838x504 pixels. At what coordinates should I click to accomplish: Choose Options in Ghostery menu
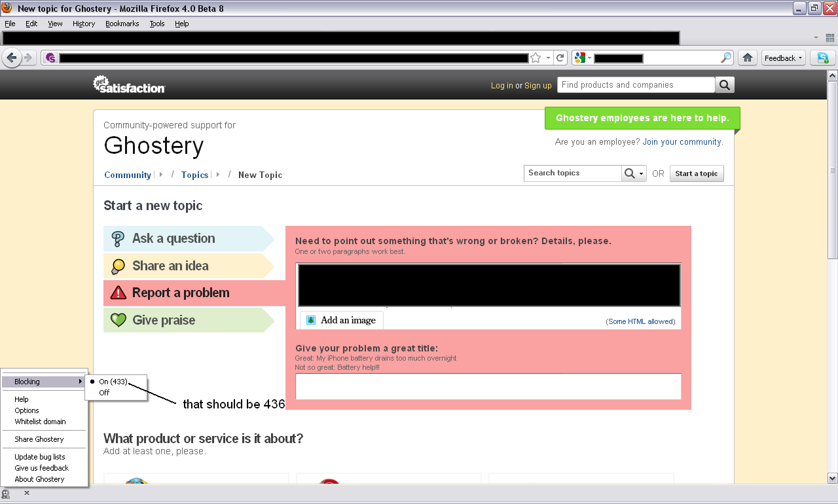(44, 410)
